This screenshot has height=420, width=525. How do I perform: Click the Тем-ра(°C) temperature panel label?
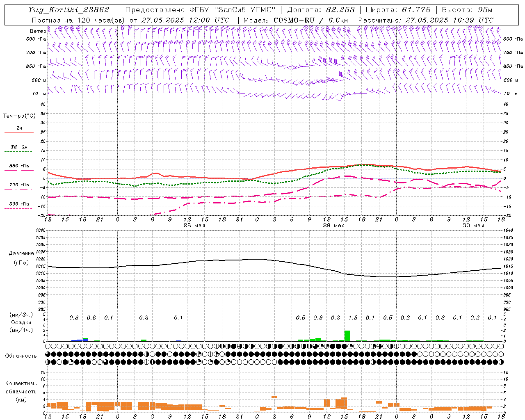(x=19, y=116)
